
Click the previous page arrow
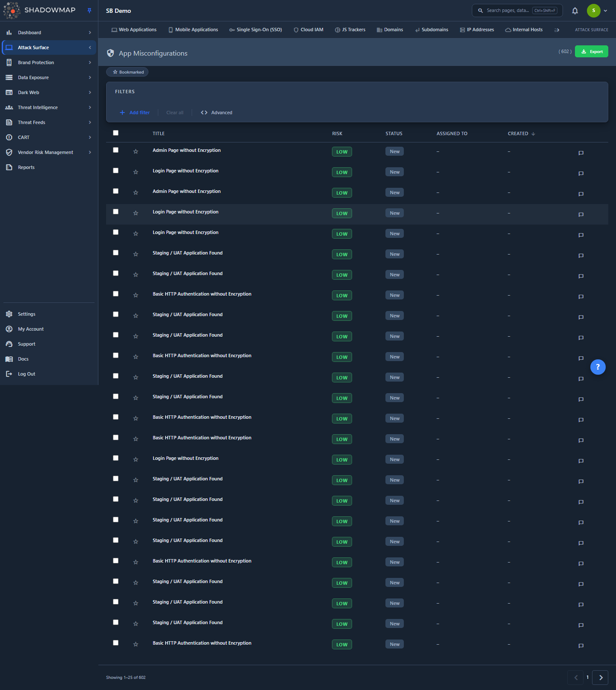tap(575, 678)
